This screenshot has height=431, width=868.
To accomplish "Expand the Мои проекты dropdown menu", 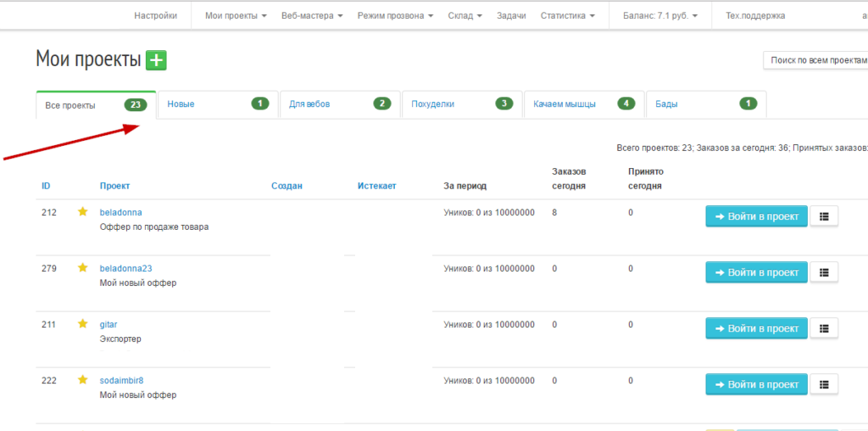I will (235, 15).
